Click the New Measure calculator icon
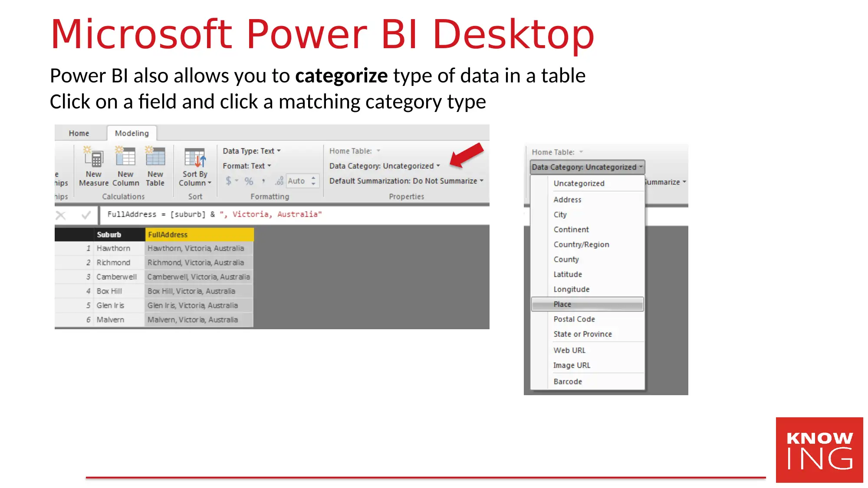Image resolution: width=868 pixels, height=488 pixels. tap(93, 157)
